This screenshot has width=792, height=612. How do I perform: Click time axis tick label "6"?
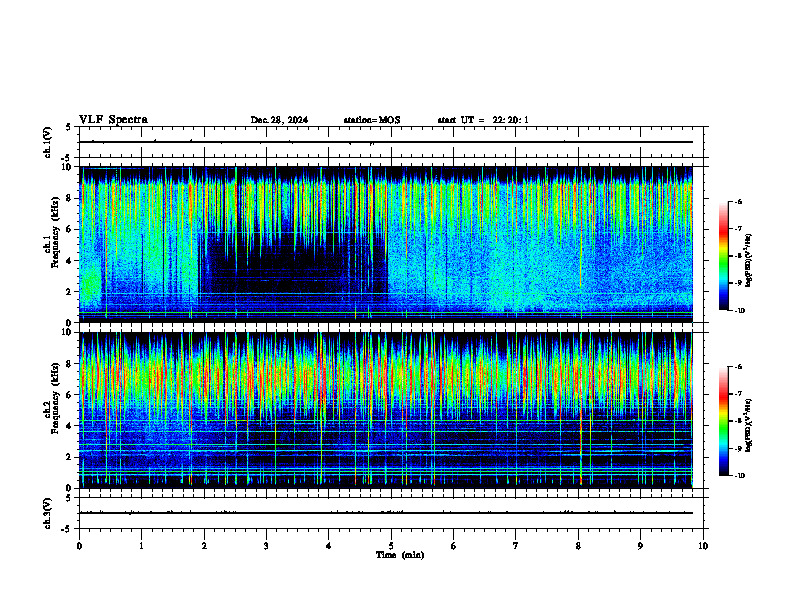pyautogui.click(x=454, y=546)
